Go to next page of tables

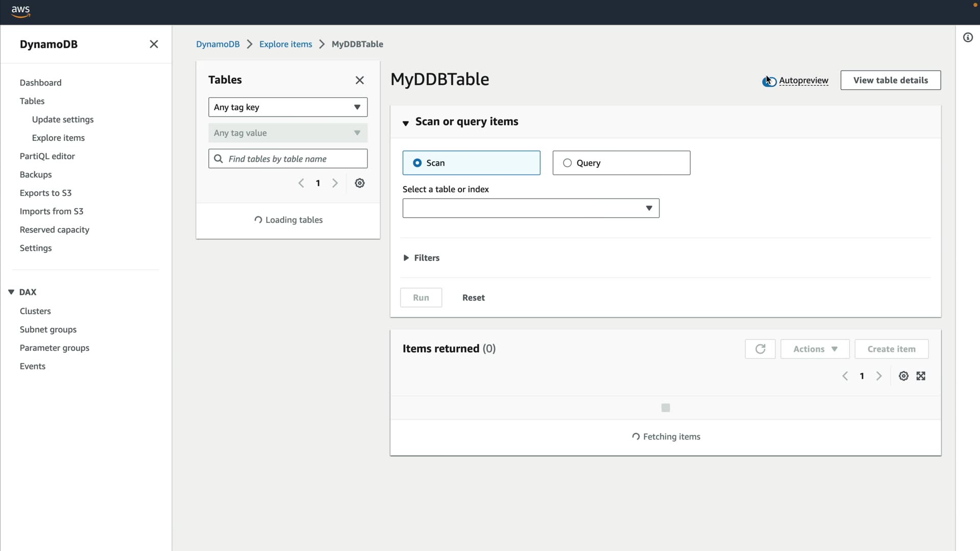pos(335,183)
